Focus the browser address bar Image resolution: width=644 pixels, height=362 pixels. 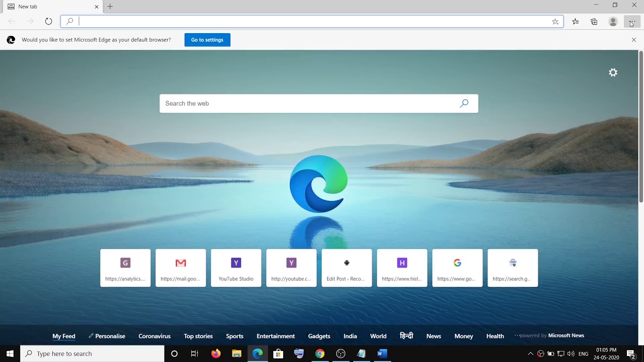click(x=312, y=22)
